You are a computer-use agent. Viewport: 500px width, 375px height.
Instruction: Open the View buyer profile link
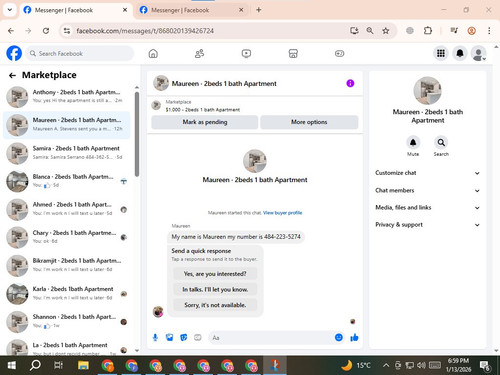(x=282, y=213)
